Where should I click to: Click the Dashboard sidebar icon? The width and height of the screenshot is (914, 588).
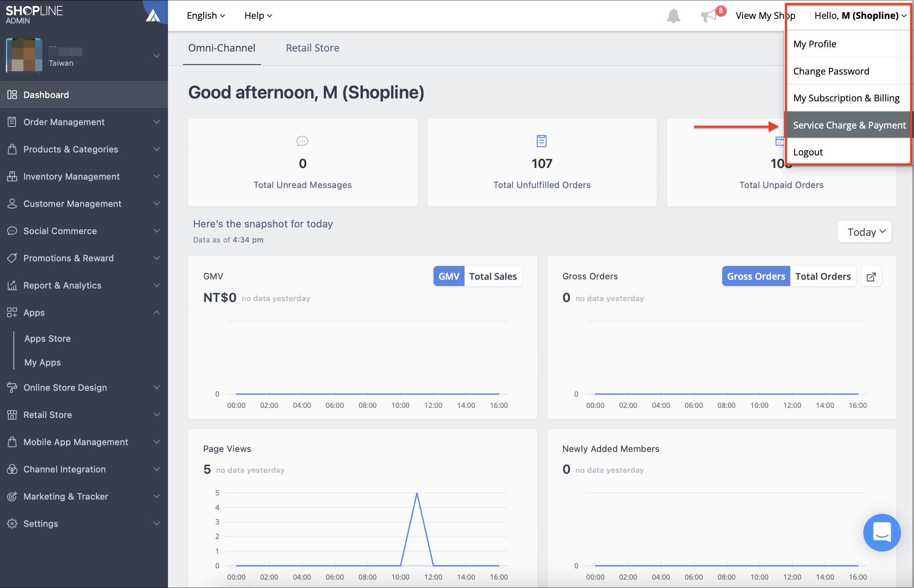[12, 95]
